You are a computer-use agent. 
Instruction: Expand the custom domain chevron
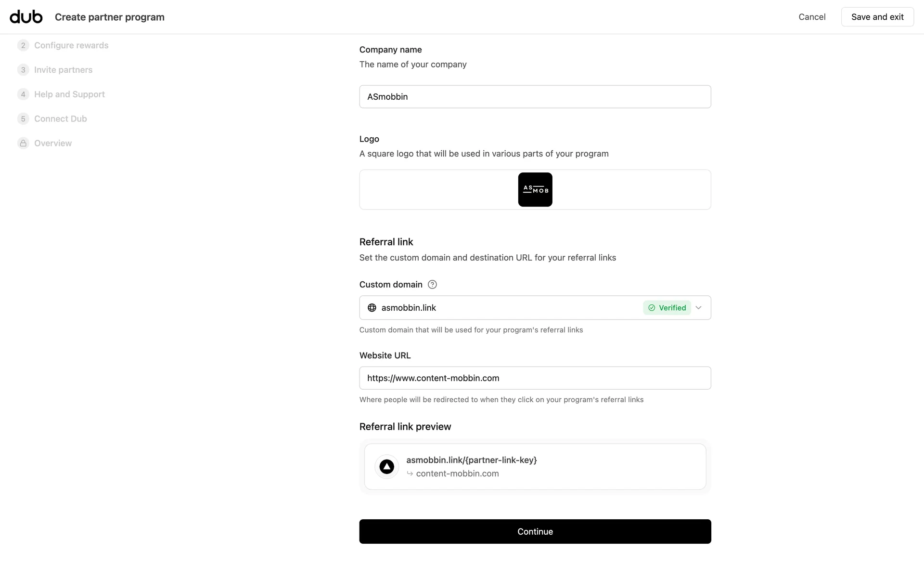(699, 308)
